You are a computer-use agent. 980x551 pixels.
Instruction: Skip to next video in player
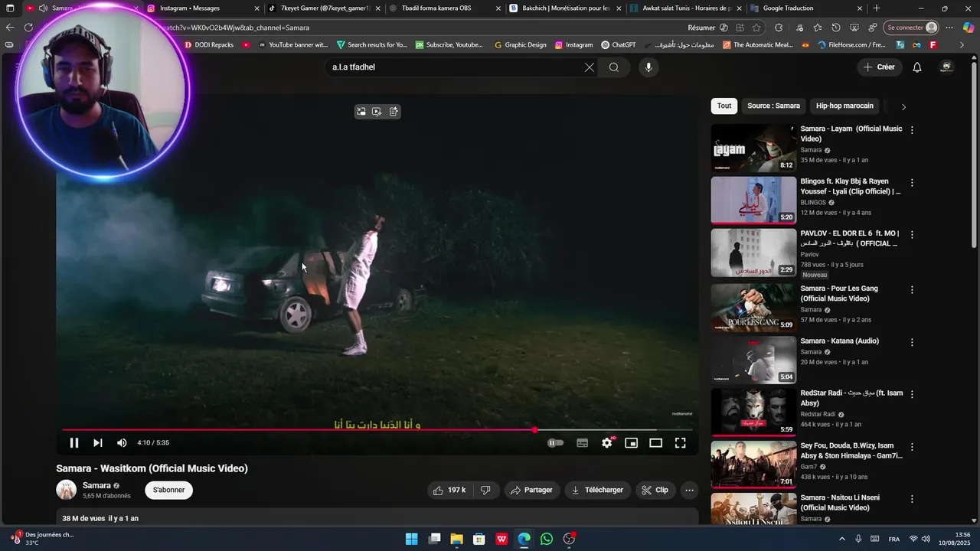click(x=98, y=443)
